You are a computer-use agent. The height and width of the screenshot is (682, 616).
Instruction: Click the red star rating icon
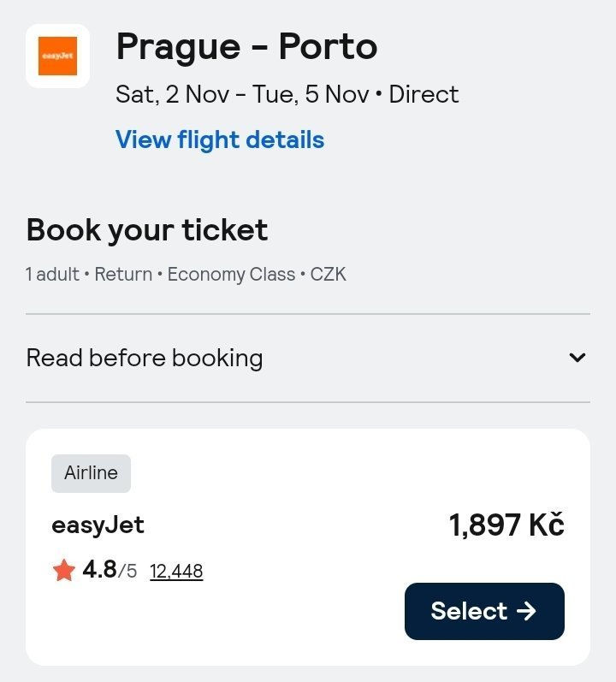pos(64,570)
